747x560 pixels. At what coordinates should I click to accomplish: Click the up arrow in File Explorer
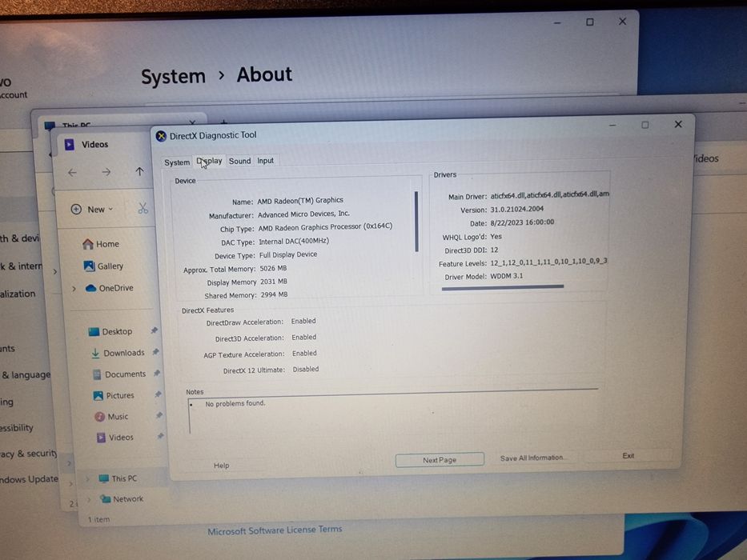coord(139,171)
